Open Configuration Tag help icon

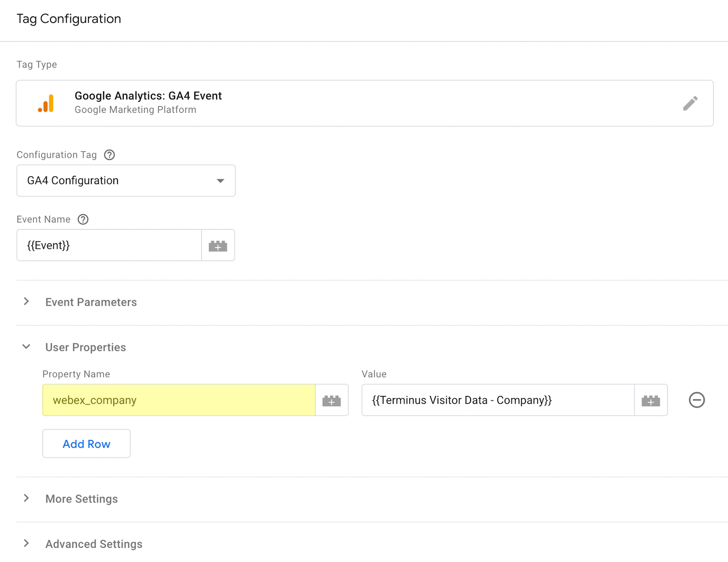[x=109, y=155]
